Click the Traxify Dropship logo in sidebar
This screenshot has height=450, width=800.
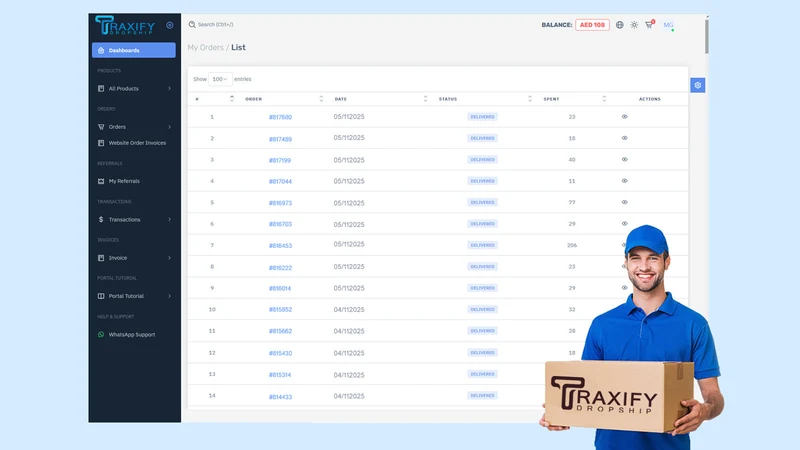tap(125, 25)
